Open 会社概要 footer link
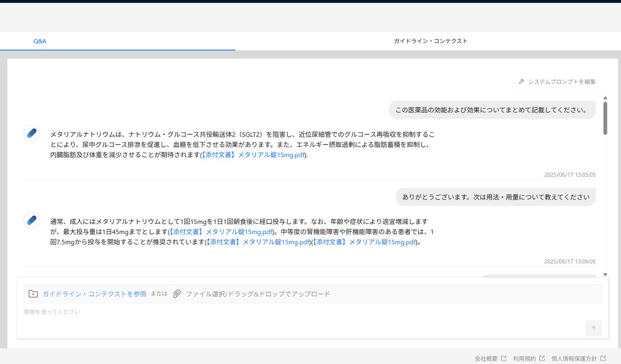 [486, 358]
